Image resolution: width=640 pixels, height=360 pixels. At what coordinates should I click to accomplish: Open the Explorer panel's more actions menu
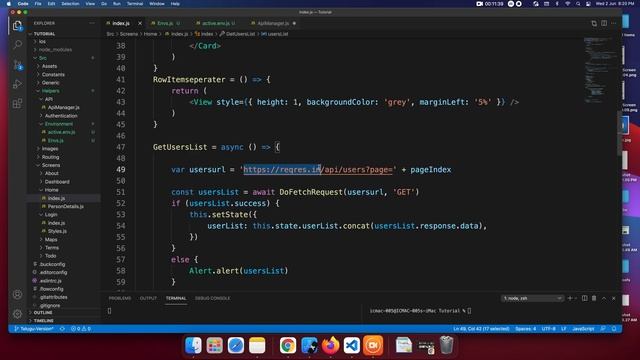[x=92, y=23]
